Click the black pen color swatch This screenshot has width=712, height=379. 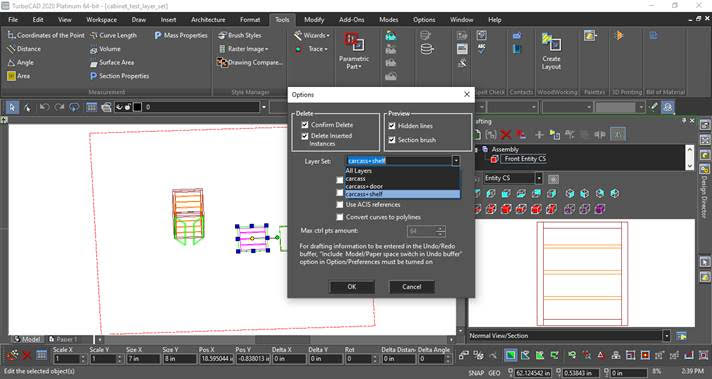[x=137, y=108]
